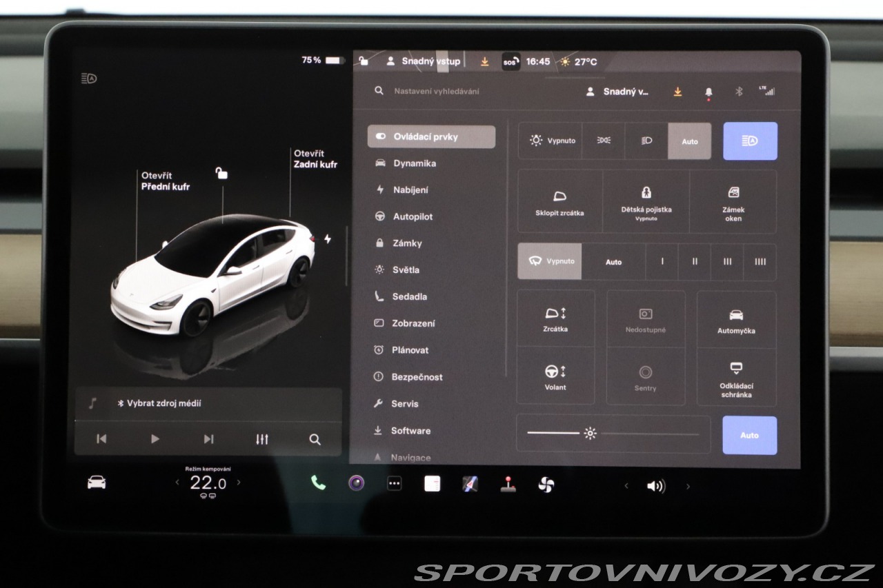Increase temperature with right arrow
The image size is (883, 588).
point(239,483)
